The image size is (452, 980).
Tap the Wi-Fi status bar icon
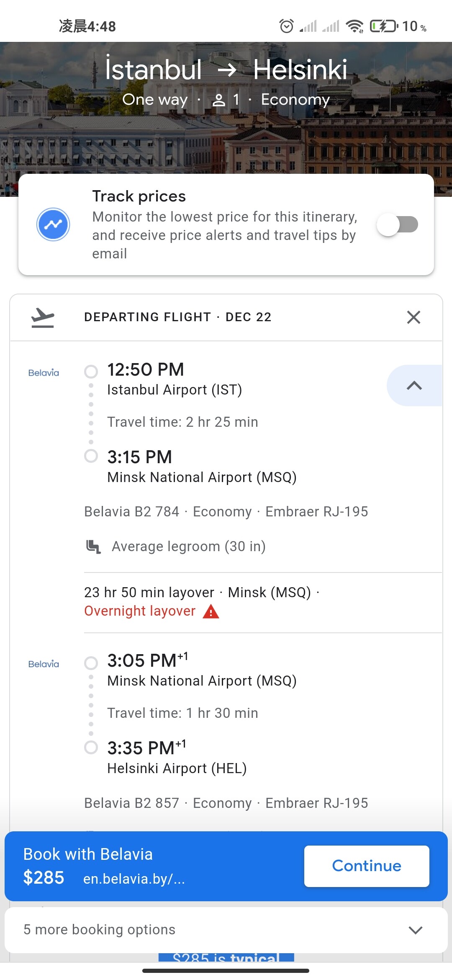(x=354, y=26)
